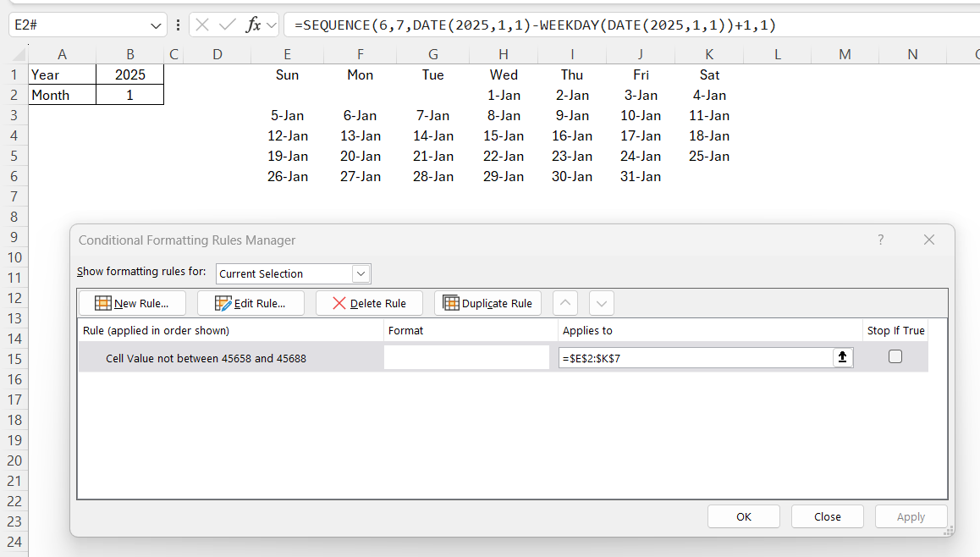The width and height of the screenshot is (980, 557).
Task: Close the Conditional Formatting Rules Manager dialog
Action: point(929,240)
